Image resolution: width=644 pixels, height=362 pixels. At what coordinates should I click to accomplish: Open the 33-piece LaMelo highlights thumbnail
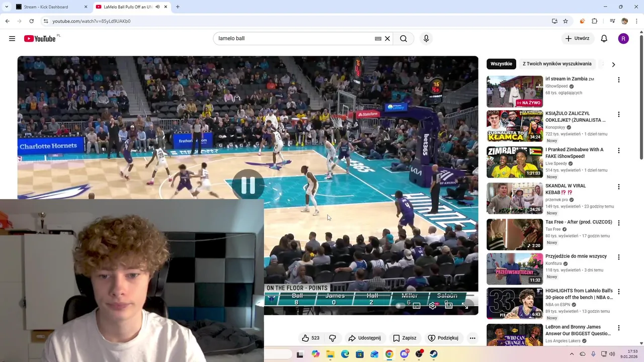click(515, 303)
